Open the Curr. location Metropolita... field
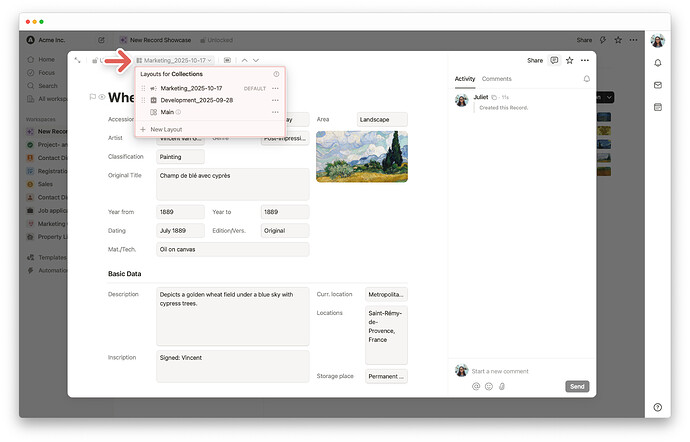 tap(386, 295)
